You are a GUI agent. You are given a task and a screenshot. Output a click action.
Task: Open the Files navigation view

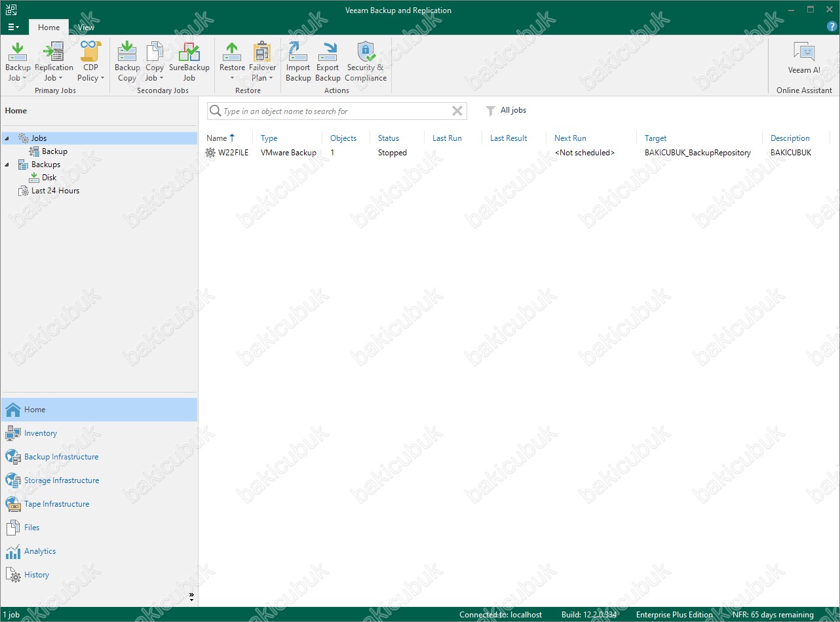[x=99, y=528]
